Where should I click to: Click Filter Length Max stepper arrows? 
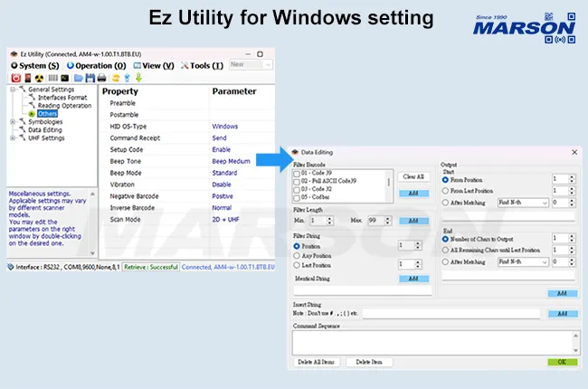(x=388, y=221)
